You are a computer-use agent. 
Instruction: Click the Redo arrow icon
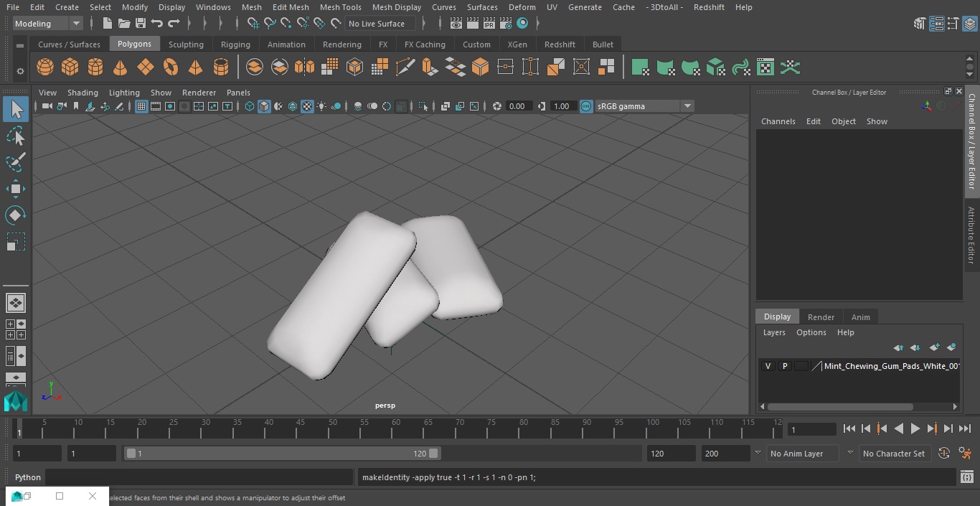tap(174, 24)
